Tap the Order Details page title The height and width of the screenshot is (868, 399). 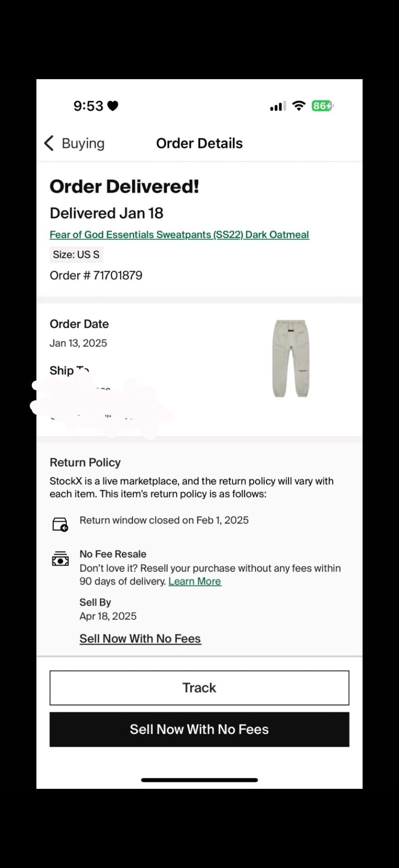point(199,143)
